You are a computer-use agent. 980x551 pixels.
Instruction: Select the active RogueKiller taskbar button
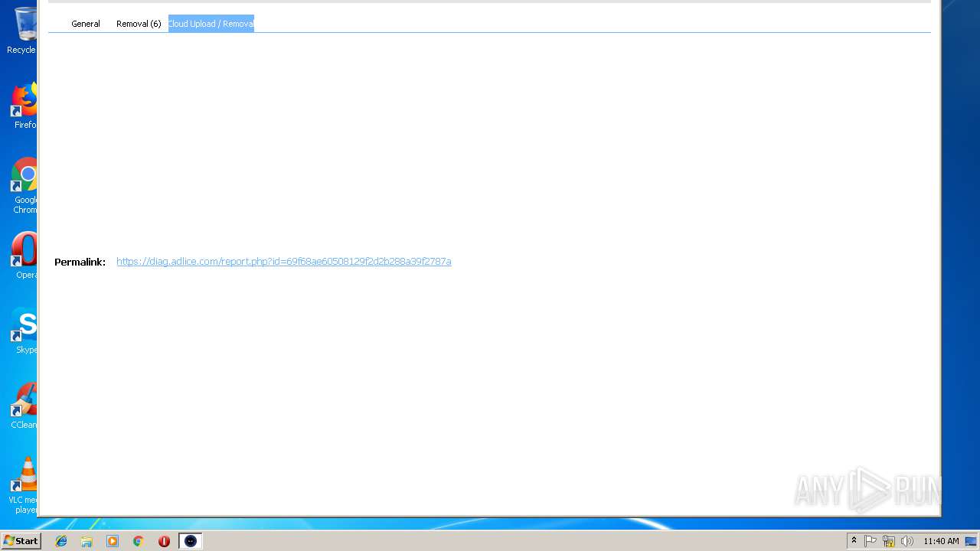point(191,541)
